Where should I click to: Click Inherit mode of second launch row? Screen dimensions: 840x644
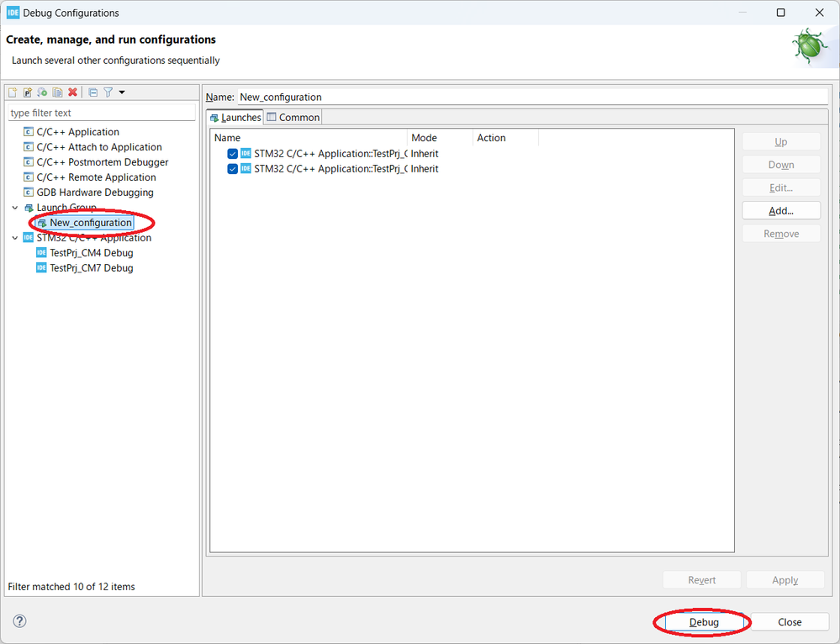(425, 169)
